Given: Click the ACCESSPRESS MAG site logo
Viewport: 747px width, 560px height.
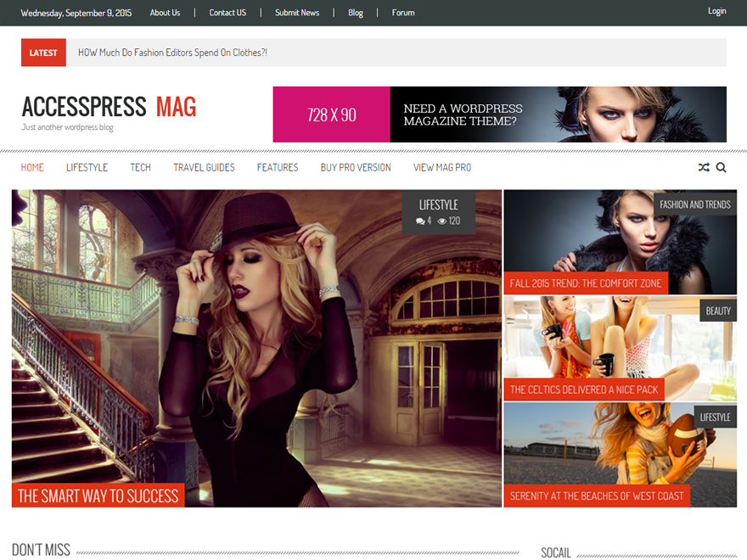Looking at the screenshot, I should (x=110, y=107).
